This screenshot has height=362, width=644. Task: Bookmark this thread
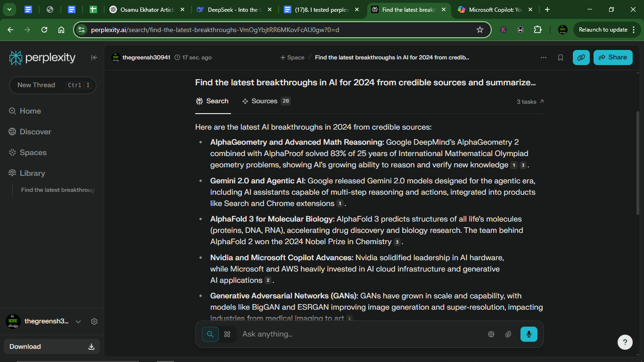561,58
